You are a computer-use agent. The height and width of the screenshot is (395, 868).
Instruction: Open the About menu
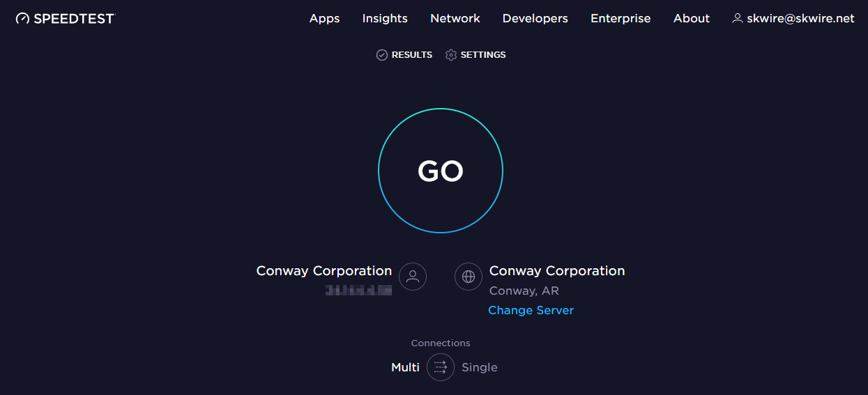(x=692, y=19)
